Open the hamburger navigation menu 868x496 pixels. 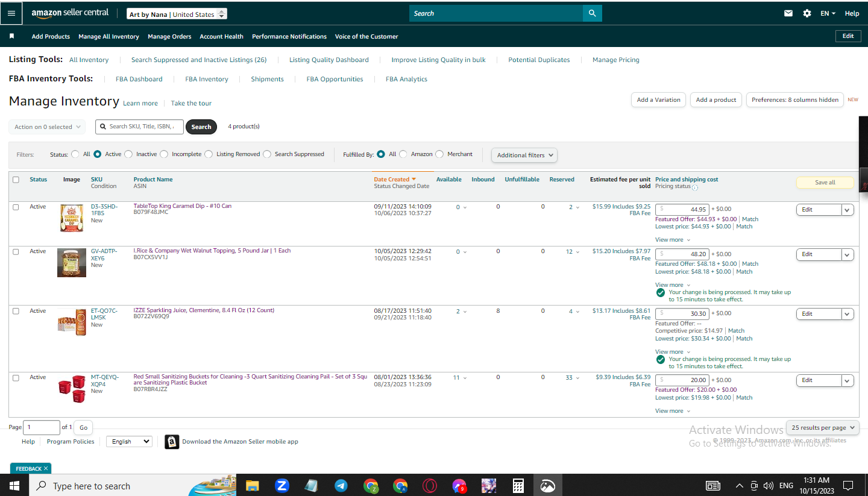(11, 13)
